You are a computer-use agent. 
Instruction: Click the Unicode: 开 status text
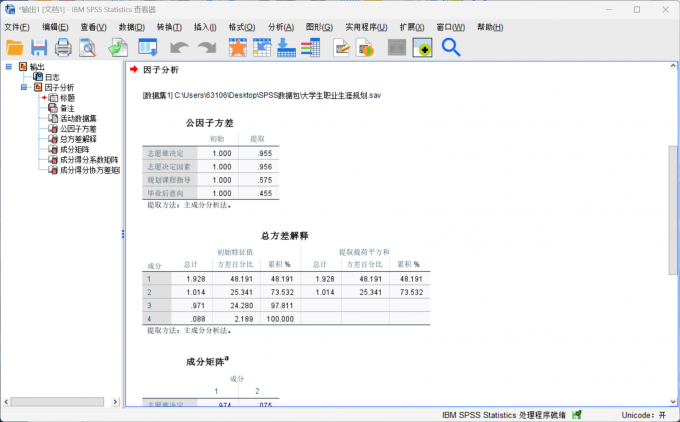(644, 415)
